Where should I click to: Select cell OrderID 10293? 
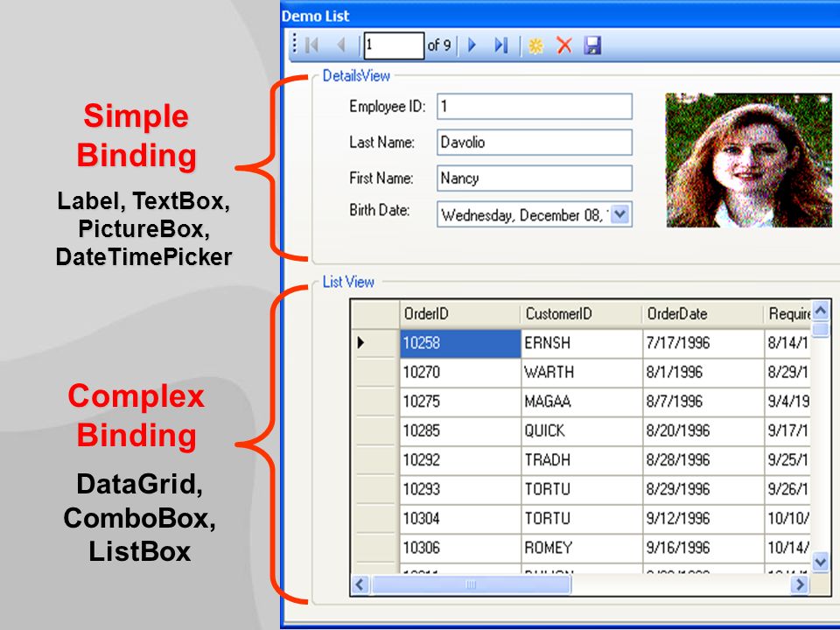[x=460, y=488]
